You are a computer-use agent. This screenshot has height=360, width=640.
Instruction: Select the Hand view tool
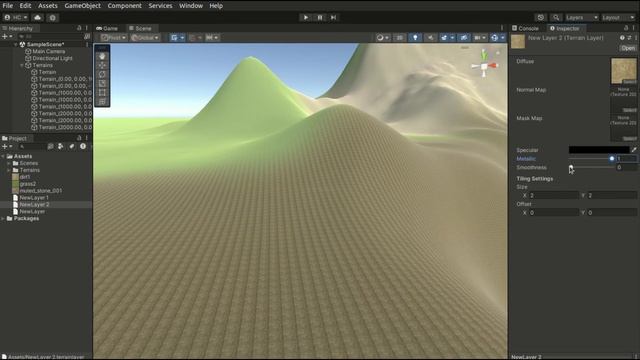tap(102, 56)
